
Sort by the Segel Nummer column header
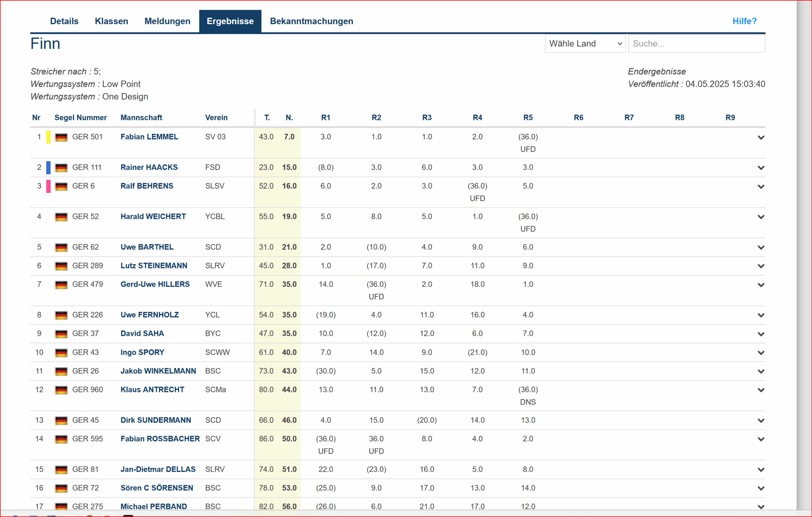click(x=81, y=117)
